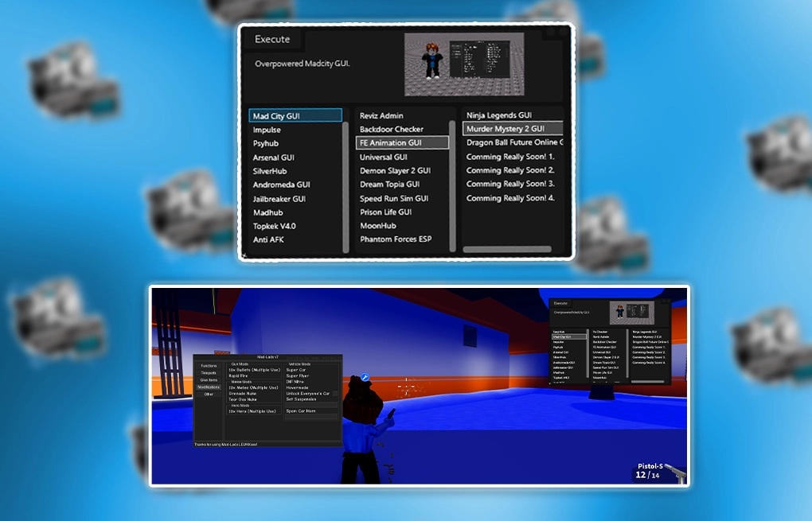Image resolution: width=812 pixels, height=521 pixels.
Task: Click the first column's vertical scrollbar in large executor
Action: click(x=346, y=186)
